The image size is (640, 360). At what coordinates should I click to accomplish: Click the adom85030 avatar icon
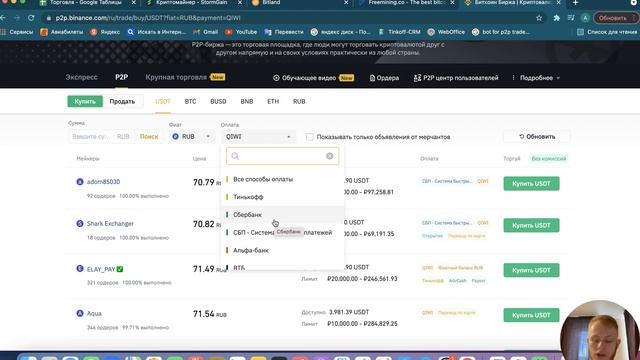coord(80,182)
